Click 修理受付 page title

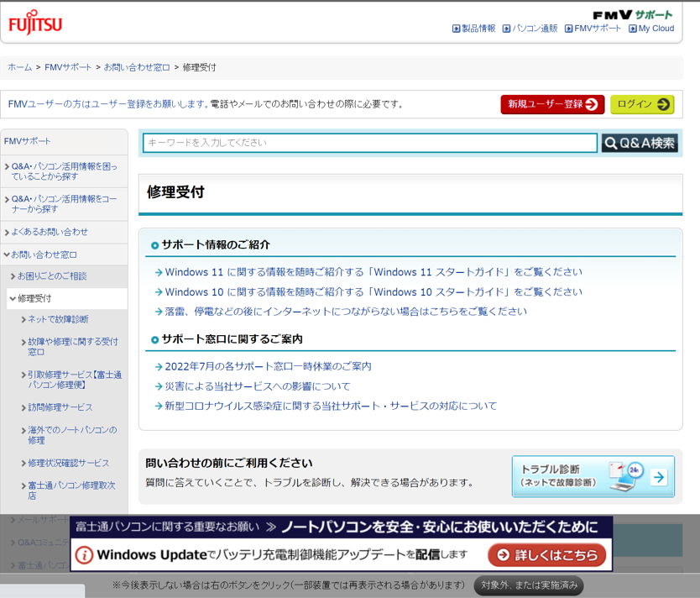[175, 192]
